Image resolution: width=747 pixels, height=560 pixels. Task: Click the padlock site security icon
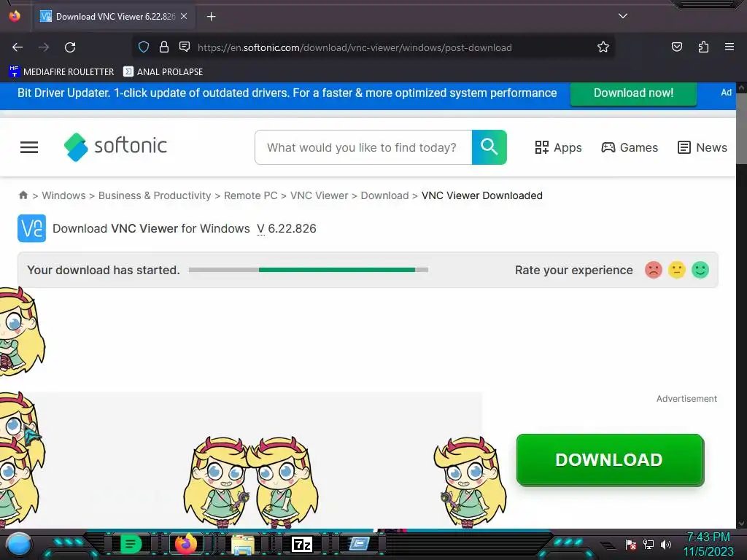point(164,47)
